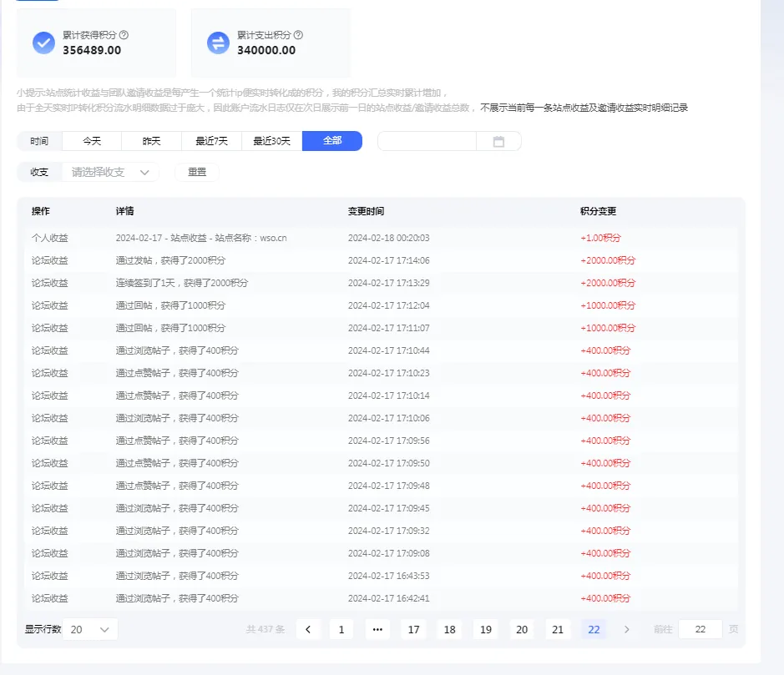Select the 最近7天 time filter

[211, 141]
